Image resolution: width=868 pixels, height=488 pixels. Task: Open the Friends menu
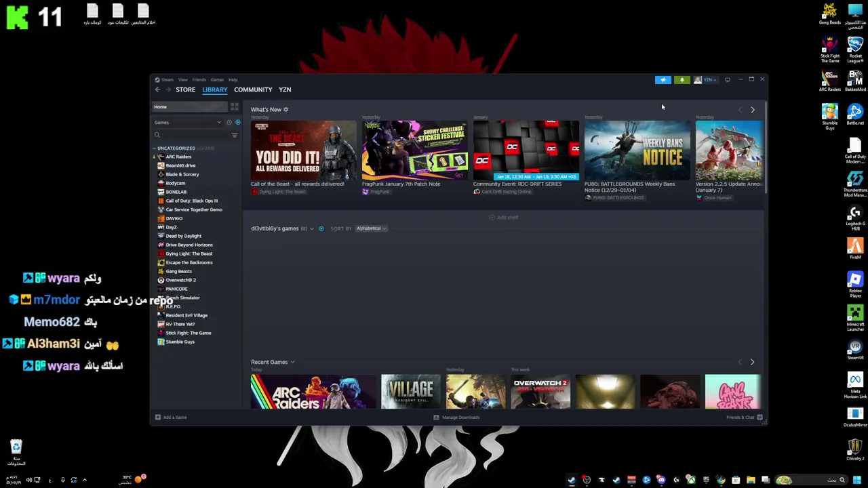pos(199,80)
